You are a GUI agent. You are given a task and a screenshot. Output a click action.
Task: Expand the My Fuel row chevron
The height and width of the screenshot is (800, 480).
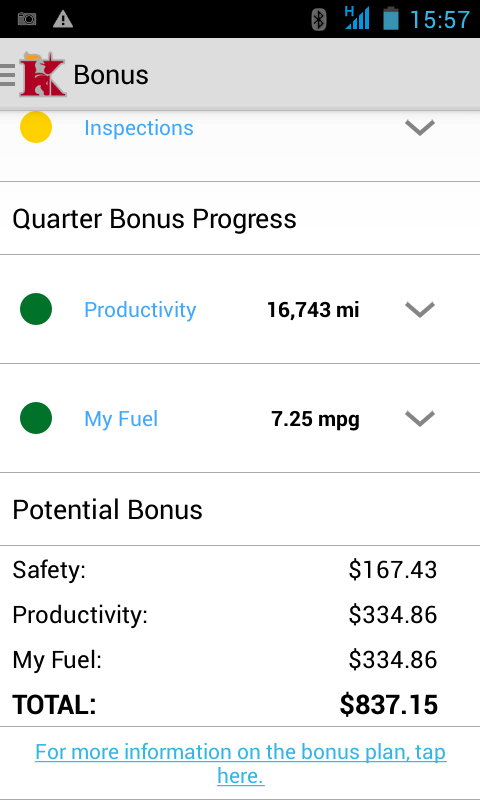pyautogui.click(x=420, y=418)
